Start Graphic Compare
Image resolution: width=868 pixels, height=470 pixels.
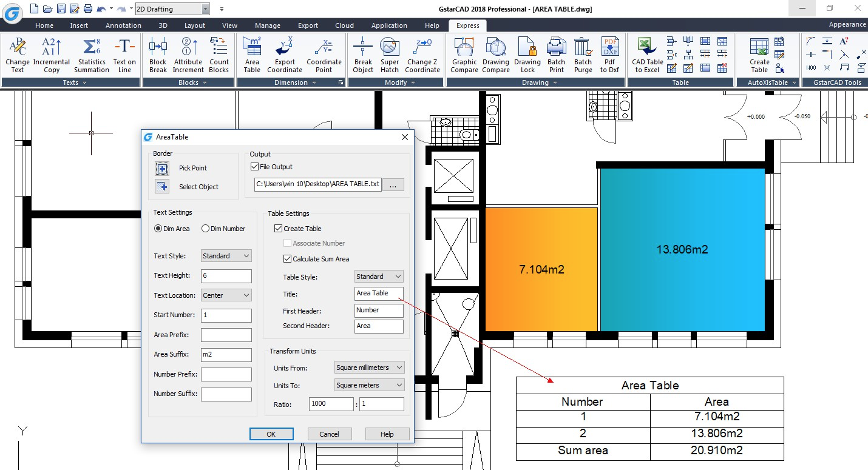pos(464,55)
